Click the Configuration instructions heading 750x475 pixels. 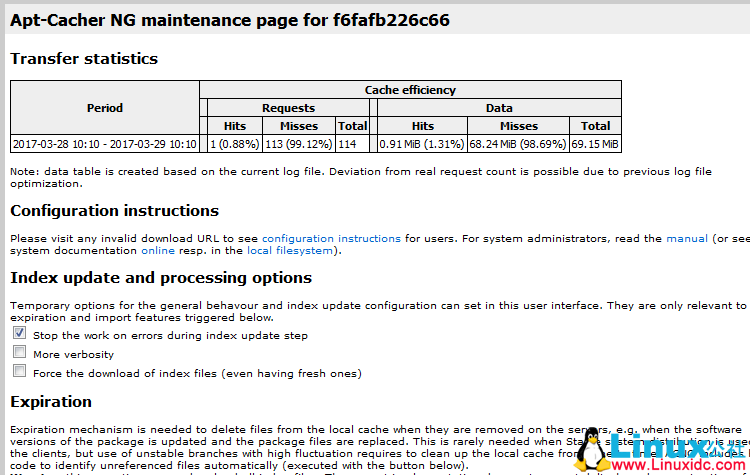tap(114, 210)
